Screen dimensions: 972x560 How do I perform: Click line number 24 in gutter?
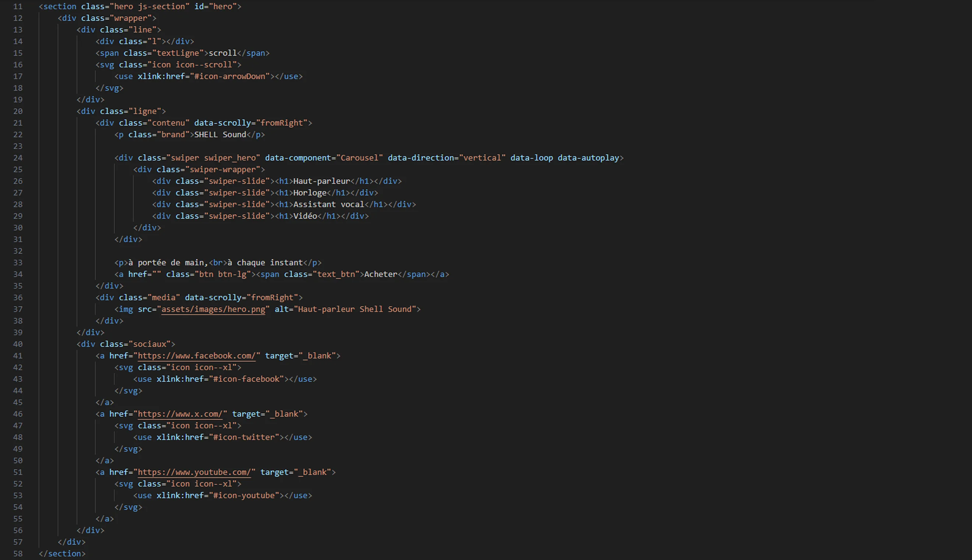click(18, 158)
